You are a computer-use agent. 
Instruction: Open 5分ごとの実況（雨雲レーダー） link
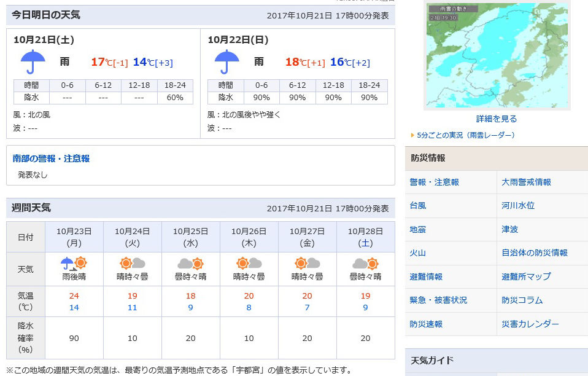click(466, 135)
